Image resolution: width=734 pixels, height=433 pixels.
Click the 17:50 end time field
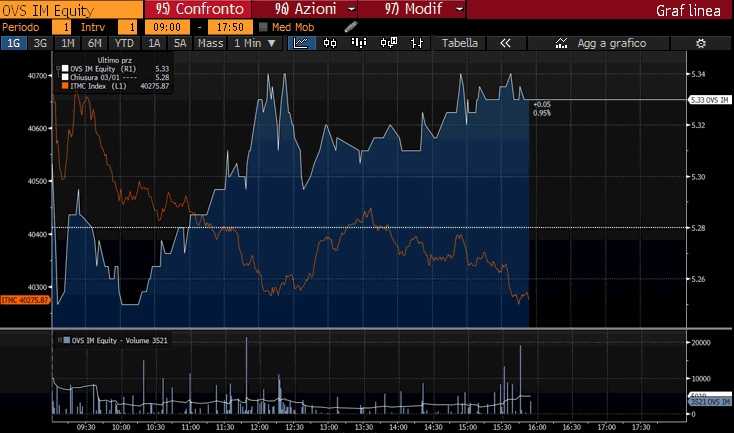pos(230,27)
